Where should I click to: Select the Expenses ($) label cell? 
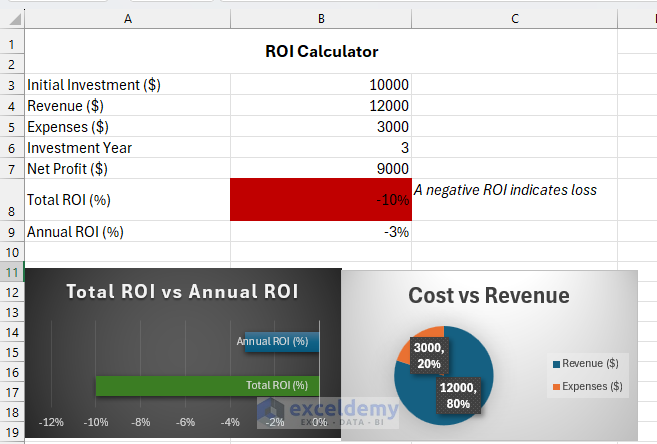[x=127, y=126]
